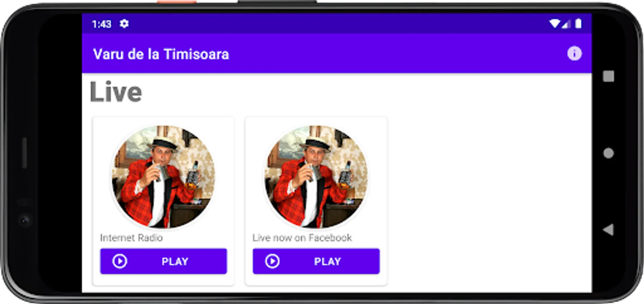
Task: Open the info icon in app bar
Action: [574, 53]
